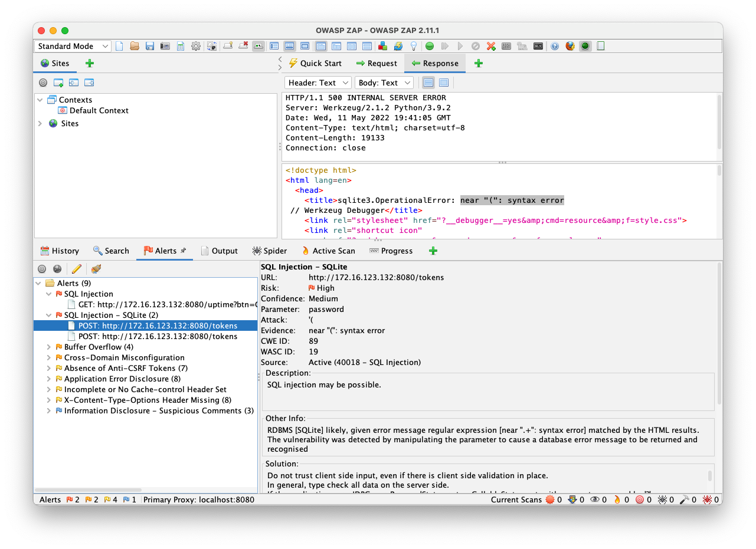This screenshot has height=549, width=756.
Task: Open the Request tab
Action: pyautogui.click(x=377, y=63)
